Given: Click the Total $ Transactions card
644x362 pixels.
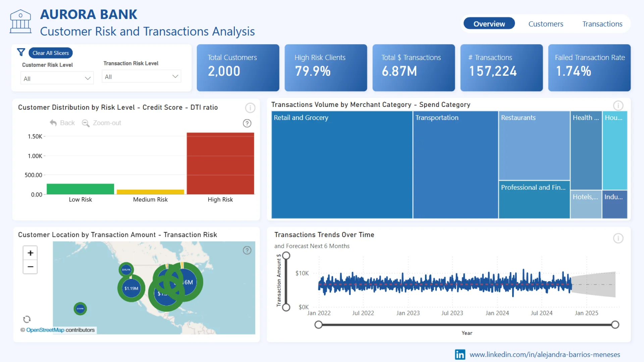Looking at the screenshot, I should pyautogui.click(x=414, y=68).
